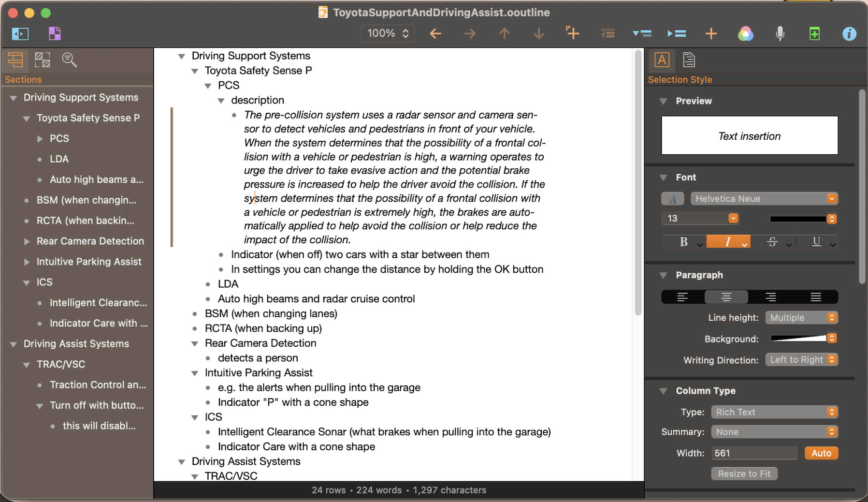Image resolution: width=868 pixels, height=502 pixels.
Task: Switch to the Styles sidebar tab
Action: click(43, 60)
